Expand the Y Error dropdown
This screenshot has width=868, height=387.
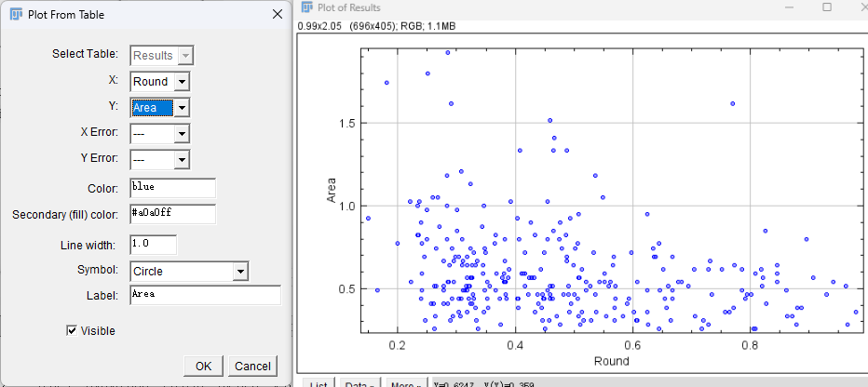(x=160, y=160)
